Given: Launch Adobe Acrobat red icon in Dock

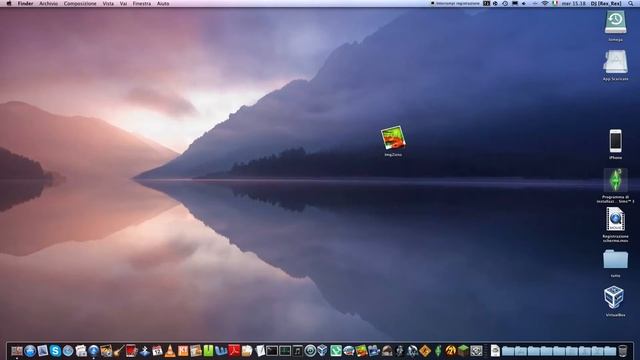Looking at the screenshot, I should point(234,351).
